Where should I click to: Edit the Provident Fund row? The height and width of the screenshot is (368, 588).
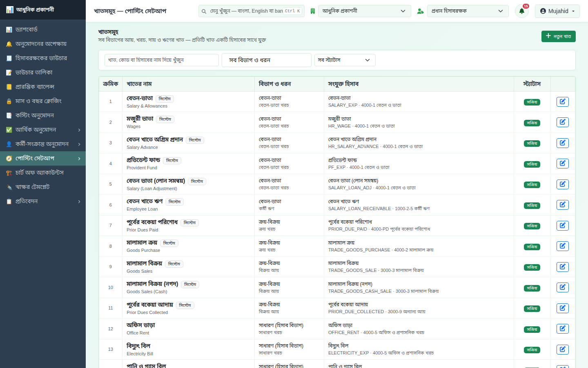pos(562,164)
